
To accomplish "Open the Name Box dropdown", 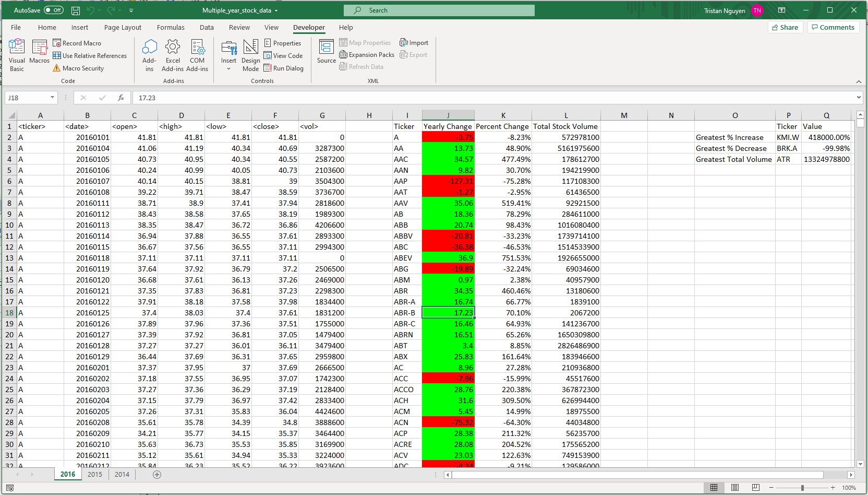I will coord(52,98).
